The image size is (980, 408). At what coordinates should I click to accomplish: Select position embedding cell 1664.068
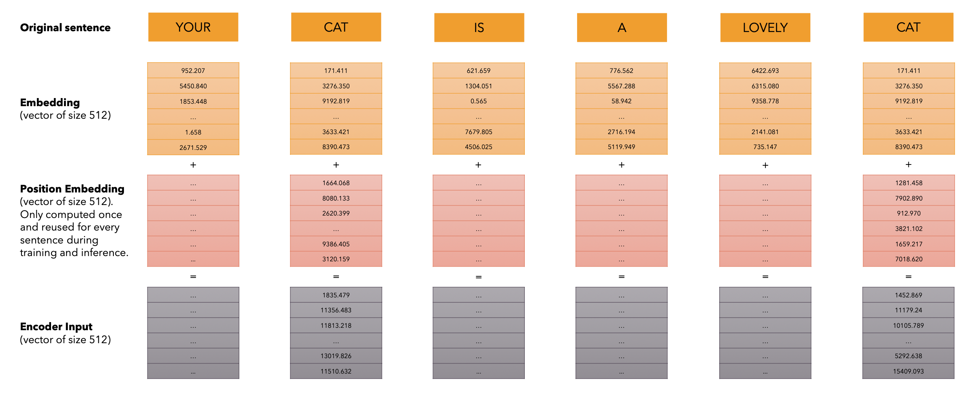336,183
